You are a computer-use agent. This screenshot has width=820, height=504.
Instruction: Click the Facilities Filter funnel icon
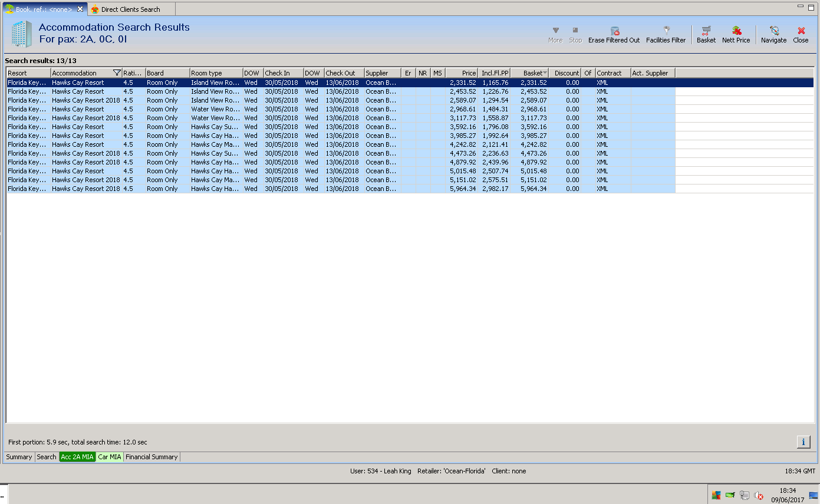pos(666,31)
